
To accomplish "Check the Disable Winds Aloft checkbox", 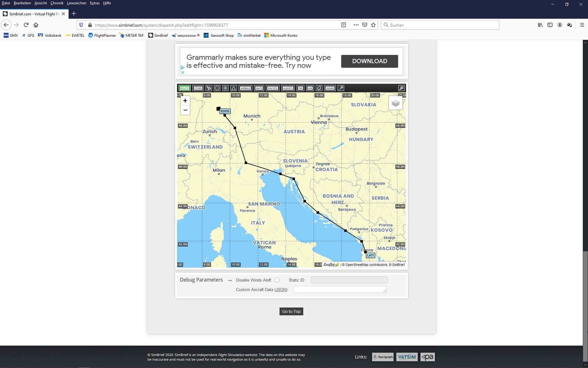I will pos(277,280).
